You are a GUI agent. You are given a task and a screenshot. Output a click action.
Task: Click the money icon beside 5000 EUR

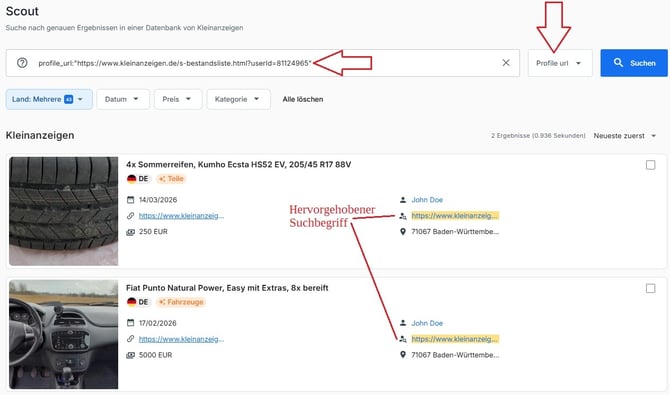130,355
